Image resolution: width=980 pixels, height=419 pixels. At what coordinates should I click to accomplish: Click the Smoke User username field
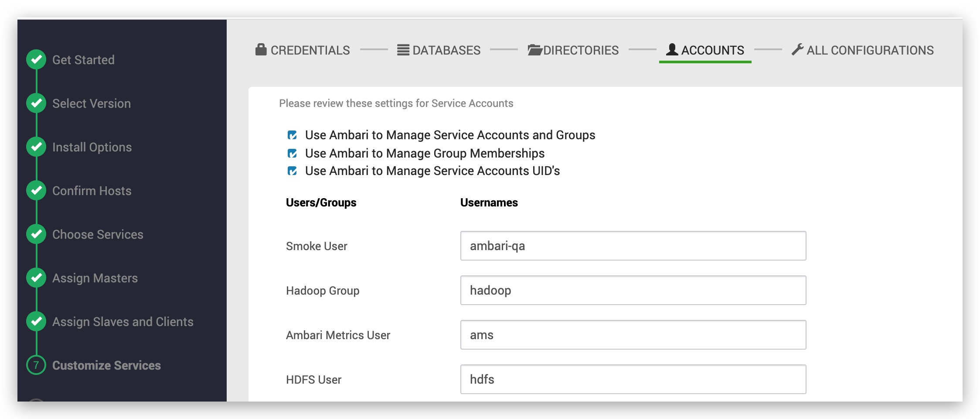coord(633,246)
